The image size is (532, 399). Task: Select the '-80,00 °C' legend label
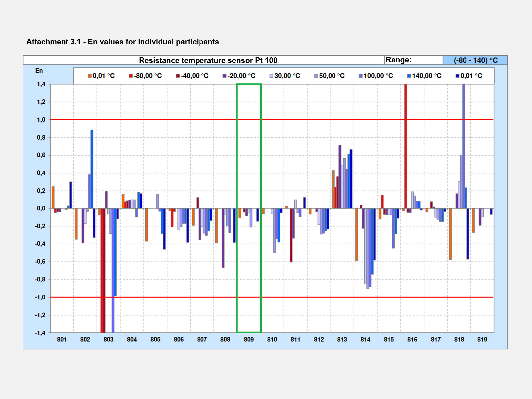point(148,76)
